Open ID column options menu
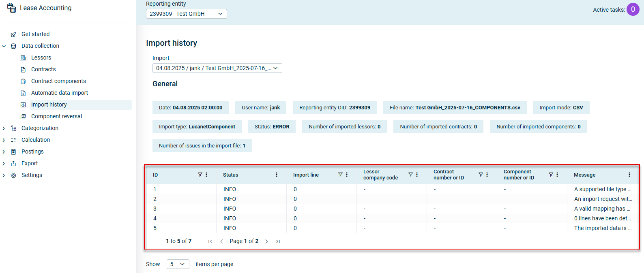The width and height of the screenshot is (644, 273). (x=206, y=175)
